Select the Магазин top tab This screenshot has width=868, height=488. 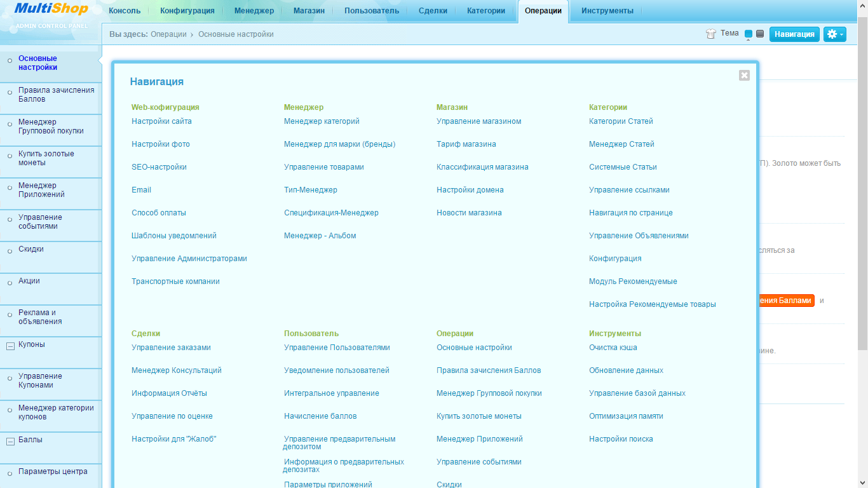[x=309, y=11]
